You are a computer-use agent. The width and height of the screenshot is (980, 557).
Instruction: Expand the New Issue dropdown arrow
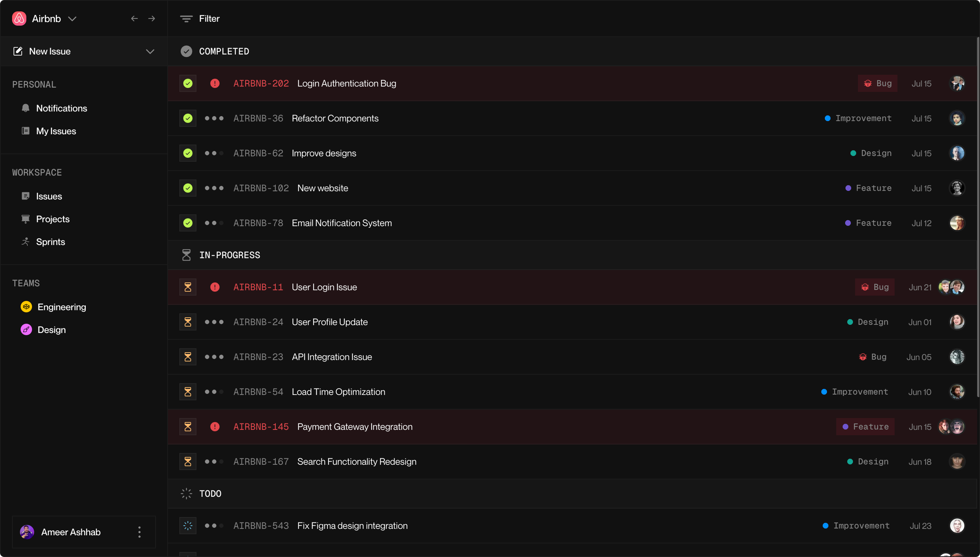150,51
